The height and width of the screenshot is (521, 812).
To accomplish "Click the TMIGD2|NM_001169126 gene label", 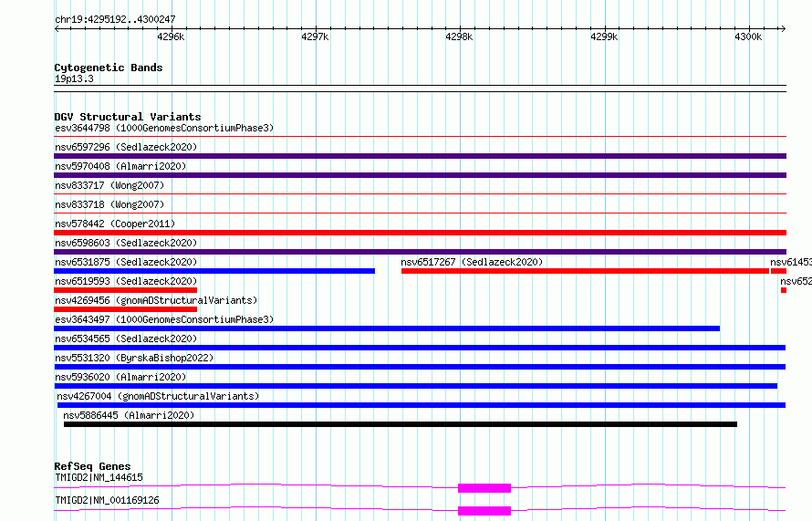I will click(x=107, y=500).
